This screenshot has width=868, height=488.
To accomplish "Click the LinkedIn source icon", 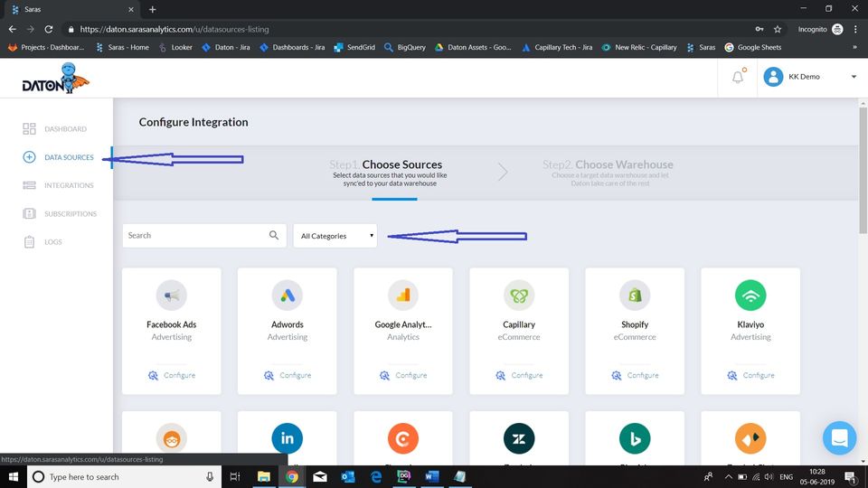I will (x=288, y=438).
